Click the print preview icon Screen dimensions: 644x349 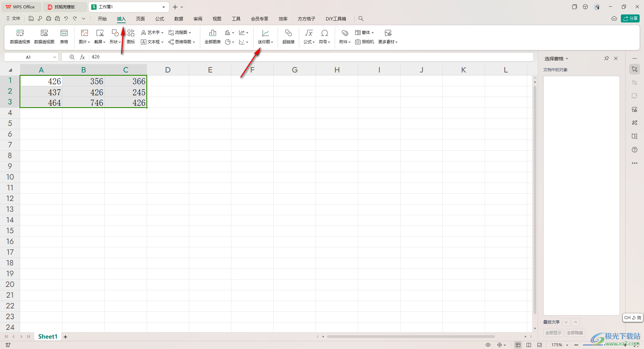(x=57, y=19)
